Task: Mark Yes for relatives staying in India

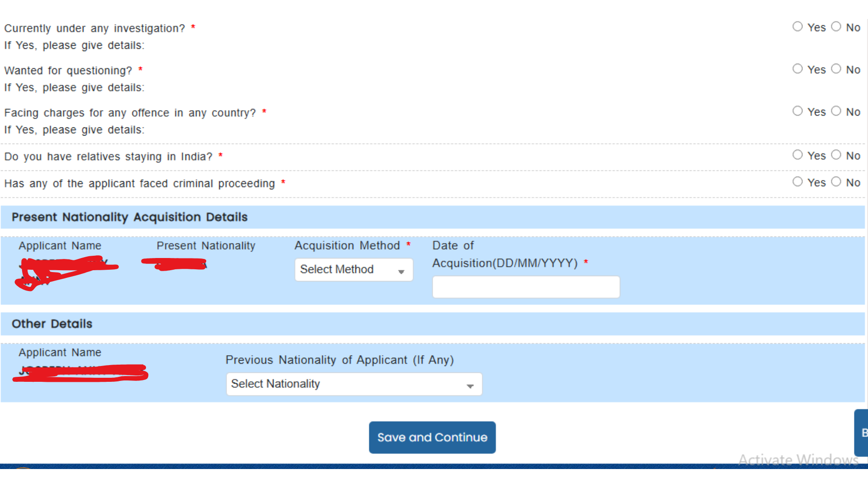Action: pos(797,155)
